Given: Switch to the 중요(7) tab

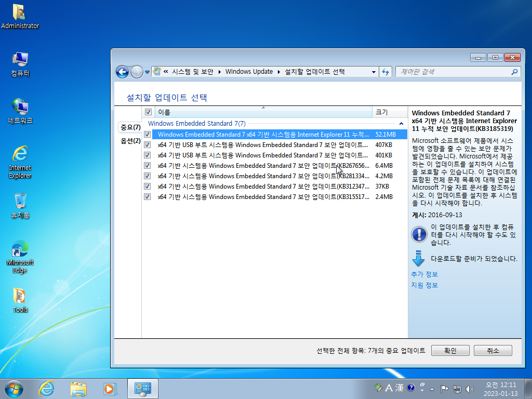Looking at the screenshot, I should tap(130, 127).
